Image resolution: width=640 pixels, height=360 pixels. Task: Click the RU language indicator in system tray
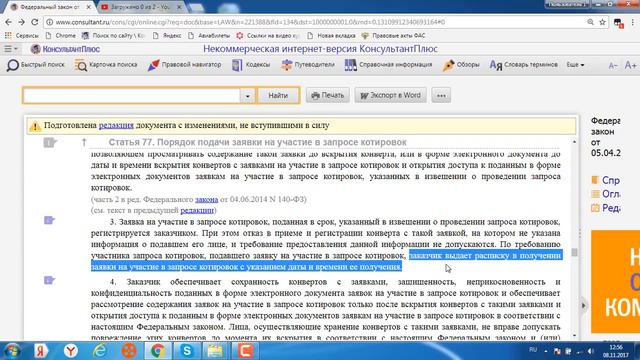pos(533,350)
